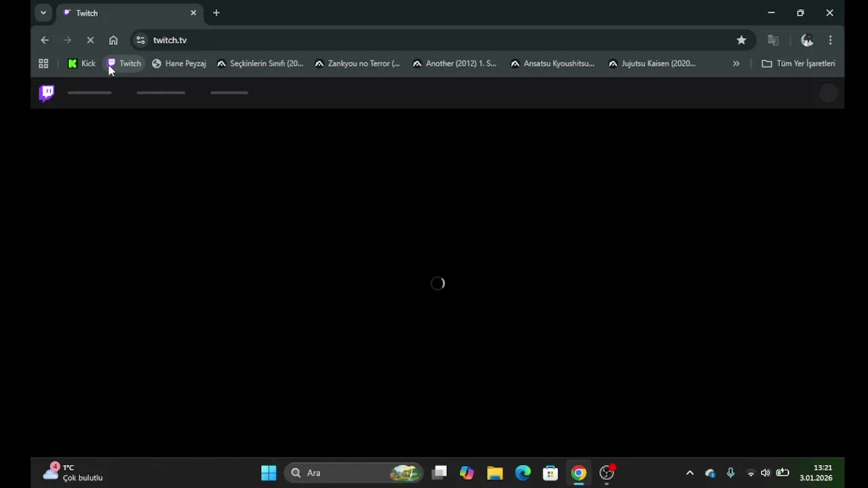Switch to the Twitch browser tab
The height and width of the screenshot is (488, 868).
[129, 13]
